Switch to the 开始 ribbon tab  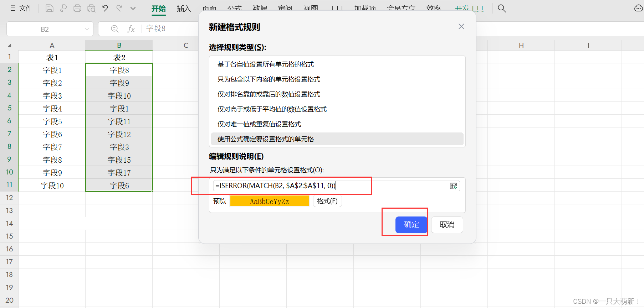[159, 9]
